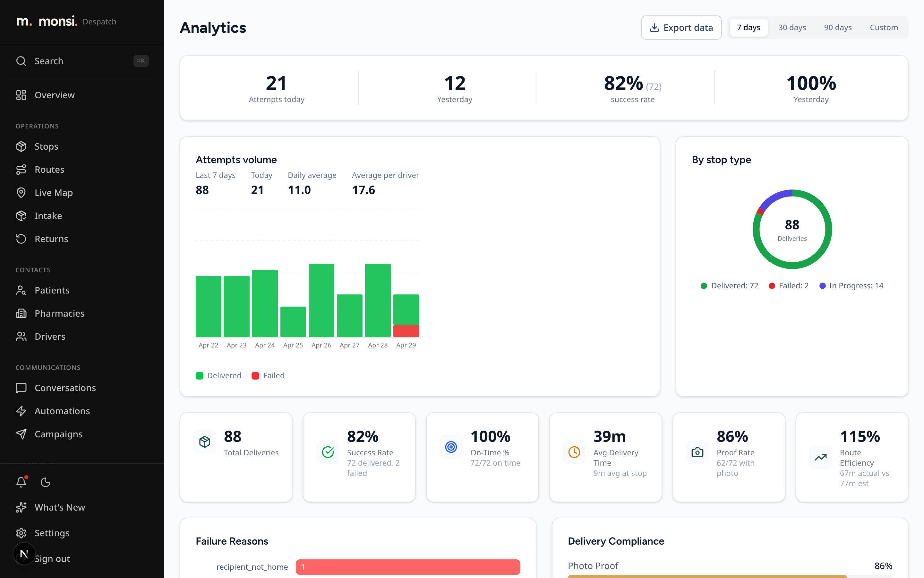The height and width of the screenshot is (578, 924).
Task: Choose the Custom date range
Action: (x=884, y=28)
